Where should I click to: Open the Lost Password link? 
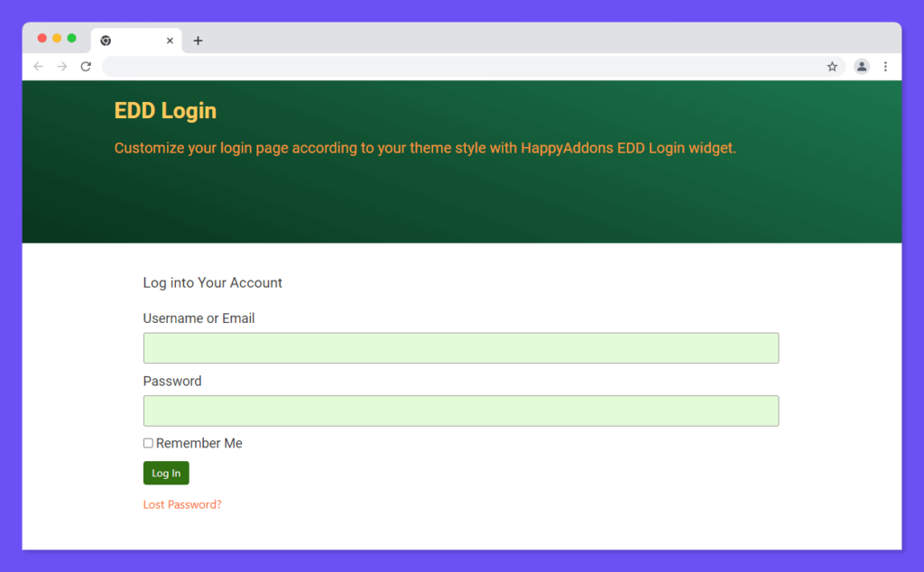point(182,504)
